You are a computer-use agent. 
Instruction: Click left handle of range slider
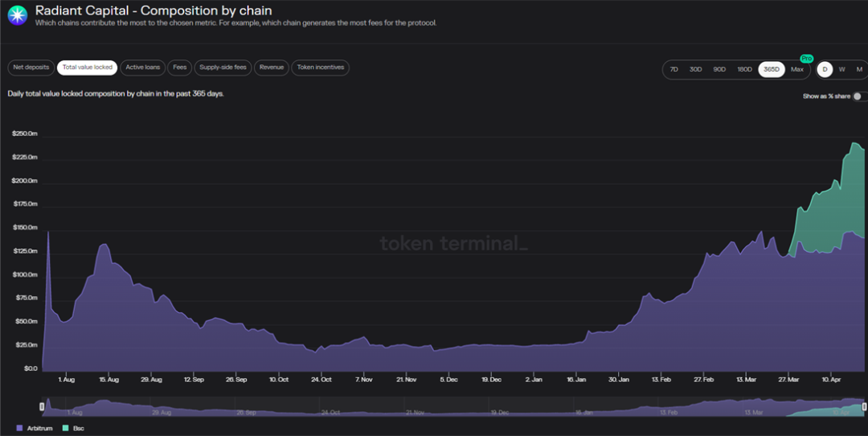coord(42,406)
